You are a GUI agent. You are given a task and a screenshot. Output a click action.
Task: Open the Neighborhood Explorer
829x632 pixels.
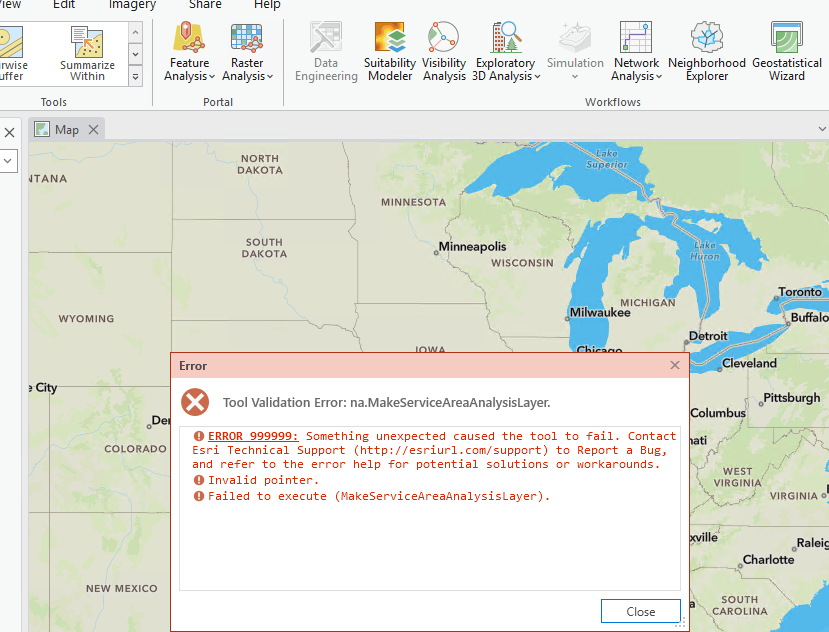point(707,50)
